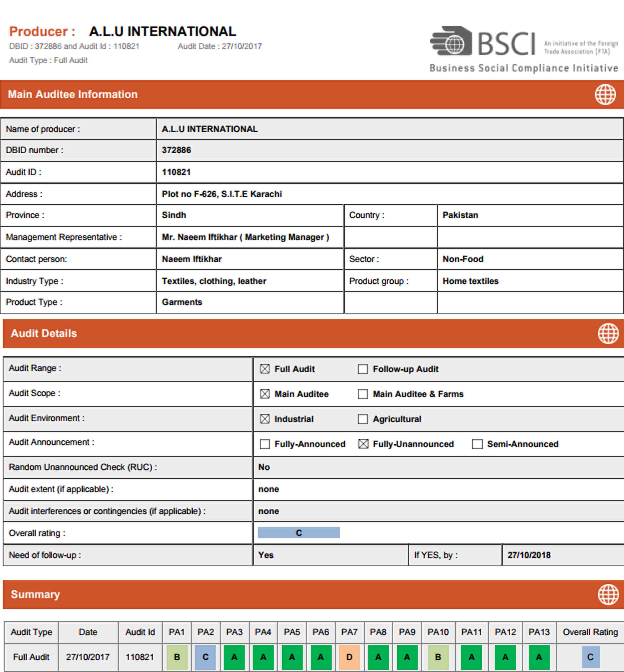Check the Follow-up Audit checkbox

363,369
